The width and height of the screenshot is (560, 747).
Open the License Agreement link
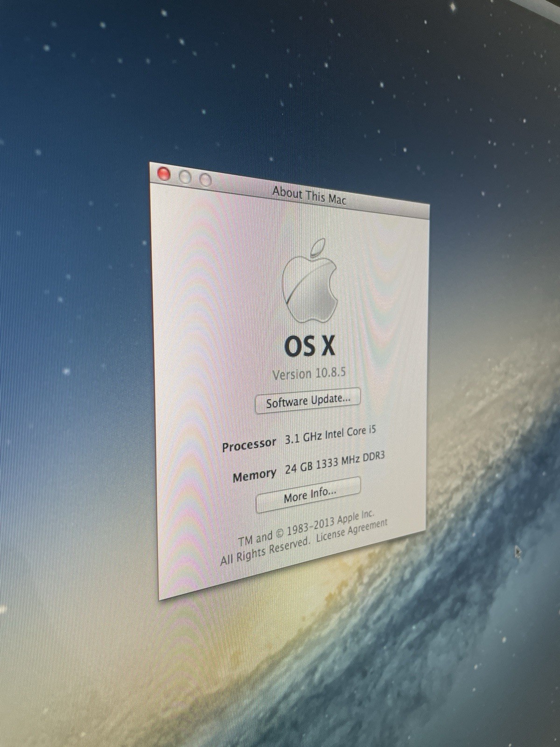click(x=352, y=531)
